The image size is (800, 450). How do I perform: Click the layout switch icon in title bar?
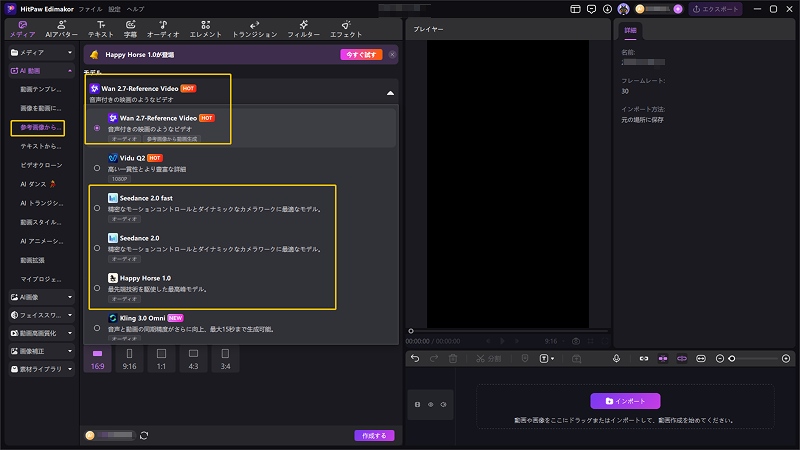click(576, 9)
